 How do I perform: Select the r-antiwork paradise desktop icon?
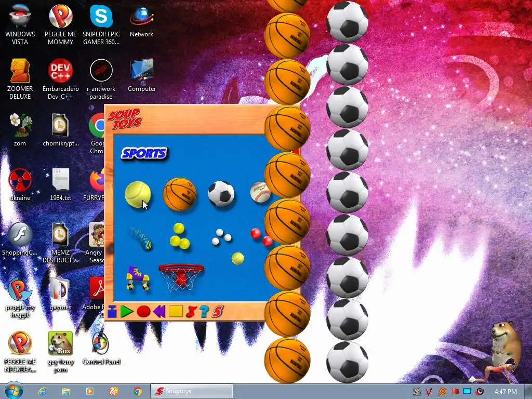101,79
